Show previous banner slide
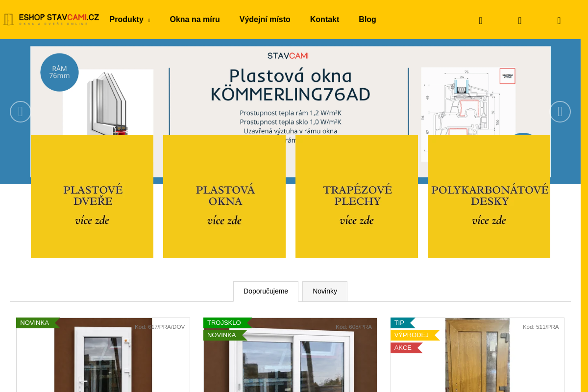The width and height of the screenshot is (588, 392). pyautogui.click(x=21, y=112)
